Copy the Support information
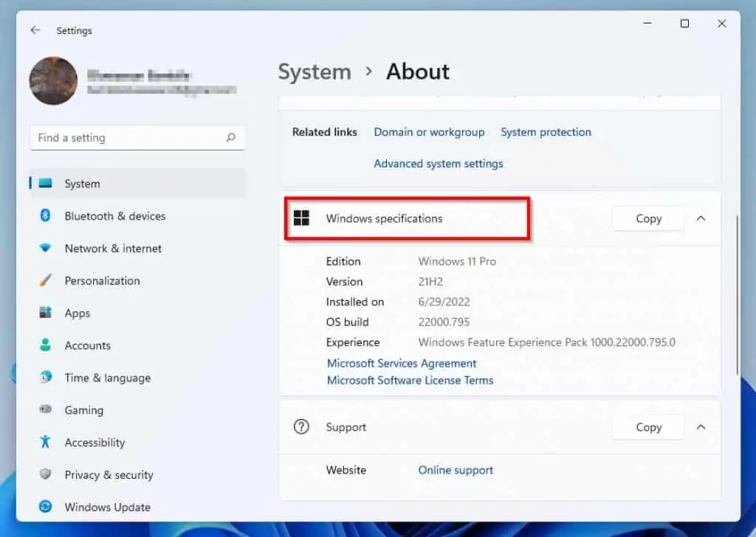Viewport: 756px width, 537px height. tap(648, 427)
